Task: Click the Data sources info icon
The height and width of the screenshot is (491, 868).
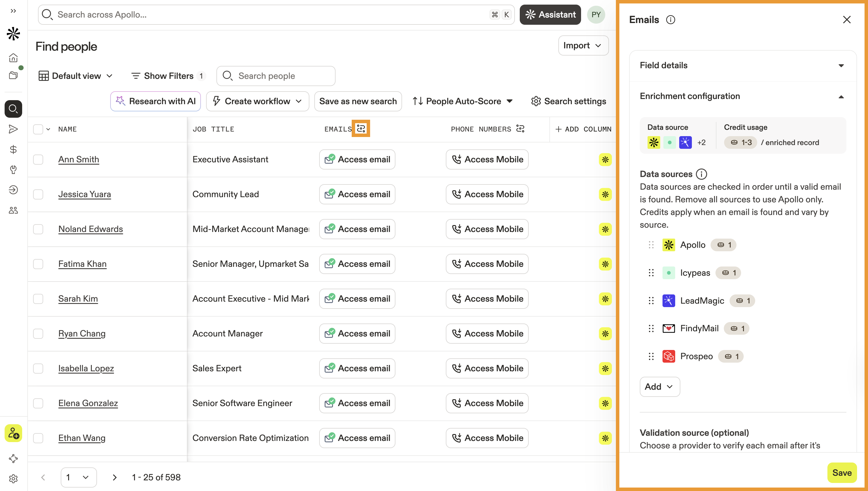Action: pos(701,174)
